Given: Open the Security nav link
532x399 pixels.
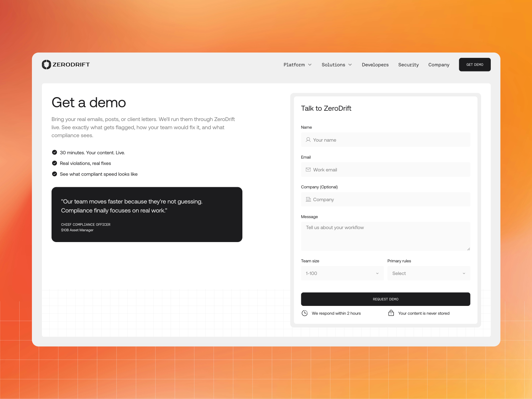Looking at the screenshot, I should pyautogui.click(x=408, y=65).
